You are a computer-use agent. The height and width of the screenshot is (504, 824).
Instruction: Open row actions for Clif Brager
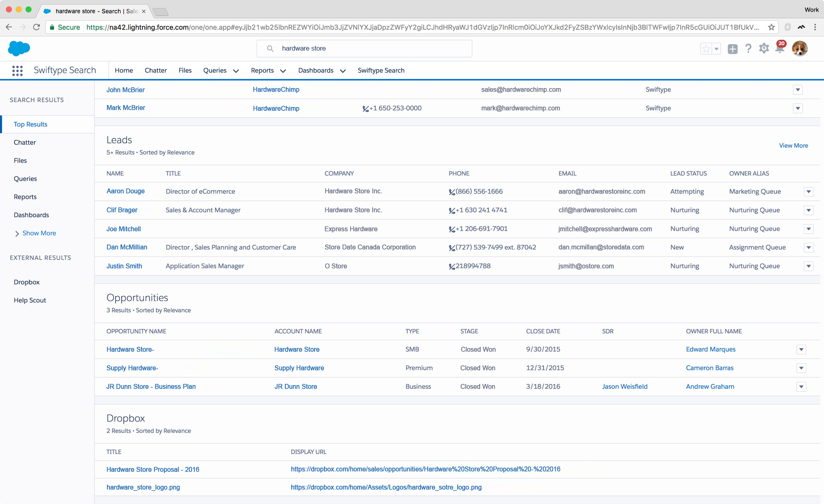808,210
